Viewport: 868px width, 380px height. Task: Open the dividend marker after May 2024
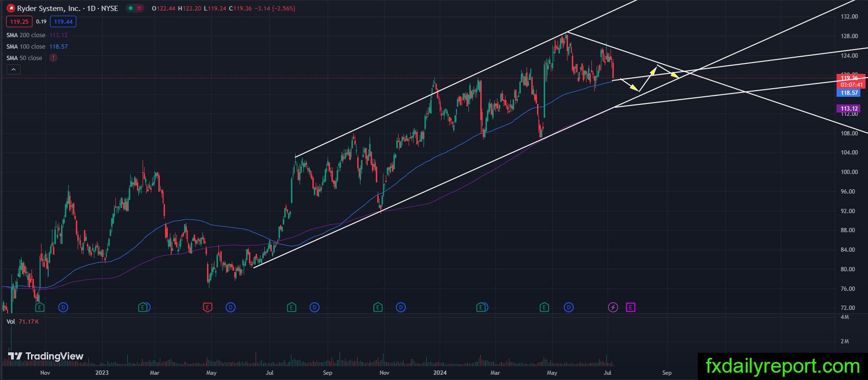568,308
